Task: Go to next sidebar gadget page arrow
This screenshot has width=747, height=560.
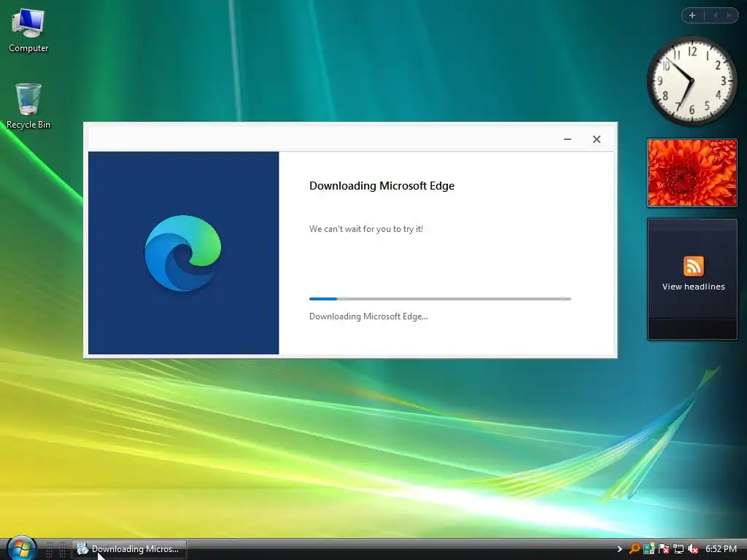Action: click(729, 15)
